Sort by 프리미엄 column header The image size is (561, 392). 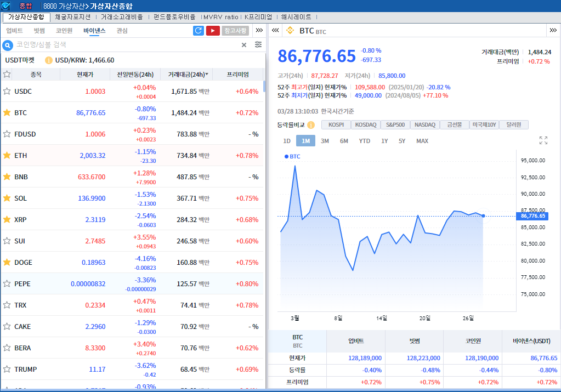[x=238, y=75]
